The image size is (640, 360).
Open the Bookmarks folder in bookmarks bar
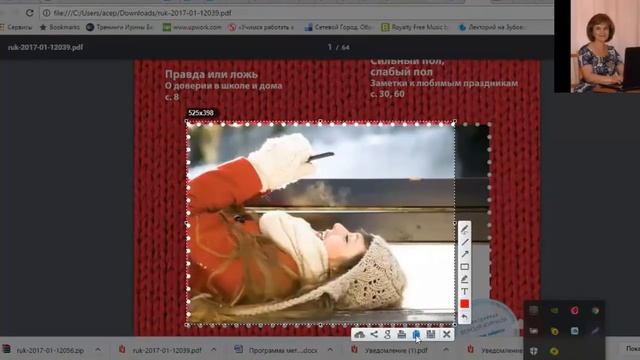(60, 27)
